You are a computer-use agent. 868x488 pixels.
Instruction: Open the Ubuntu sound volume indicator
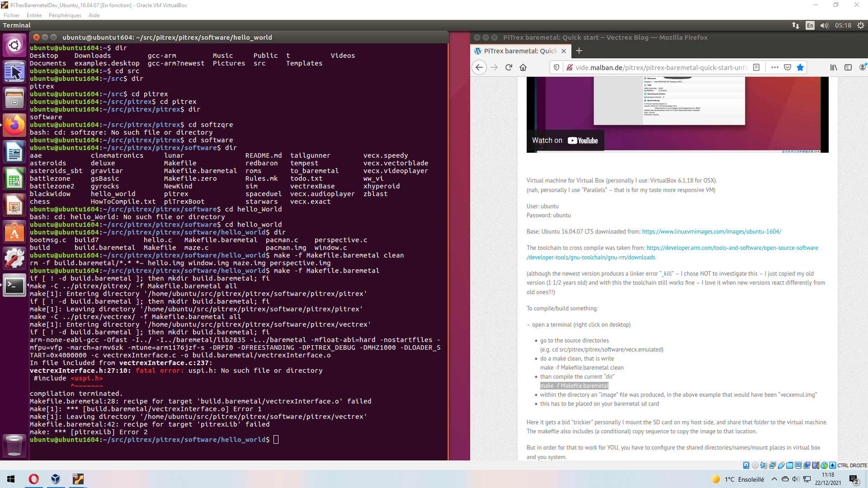824,25
